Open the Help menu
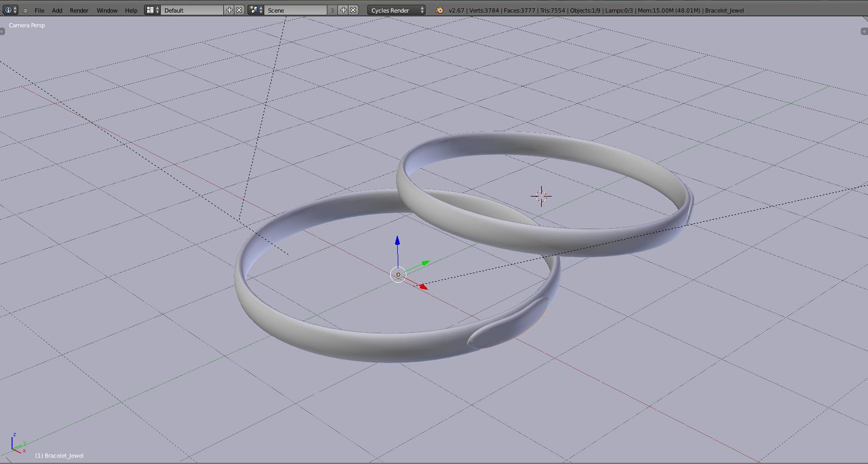This screenshot has width=868, height=464. 131,10
